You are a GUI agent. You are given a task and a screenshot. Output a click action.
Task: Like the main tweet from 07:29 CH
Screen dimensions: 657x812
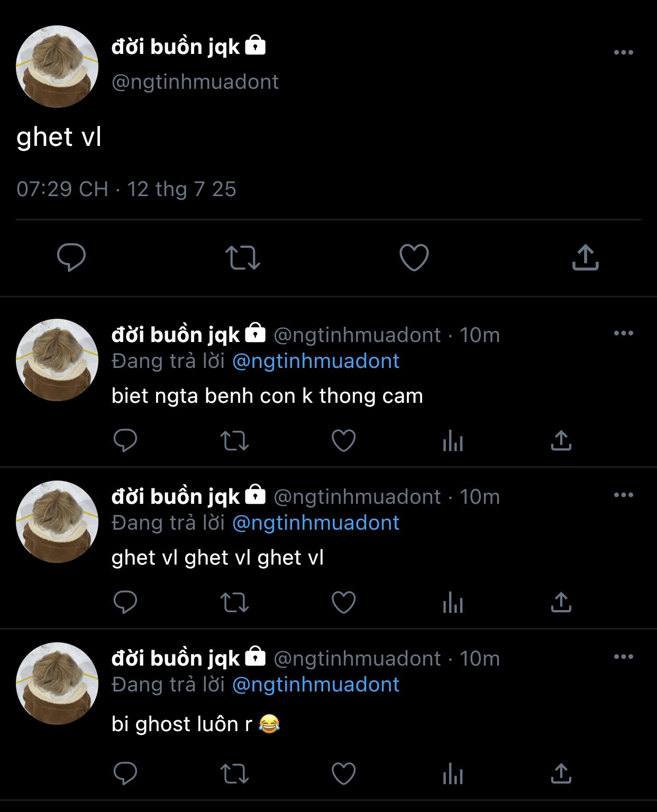click(414, 257)
